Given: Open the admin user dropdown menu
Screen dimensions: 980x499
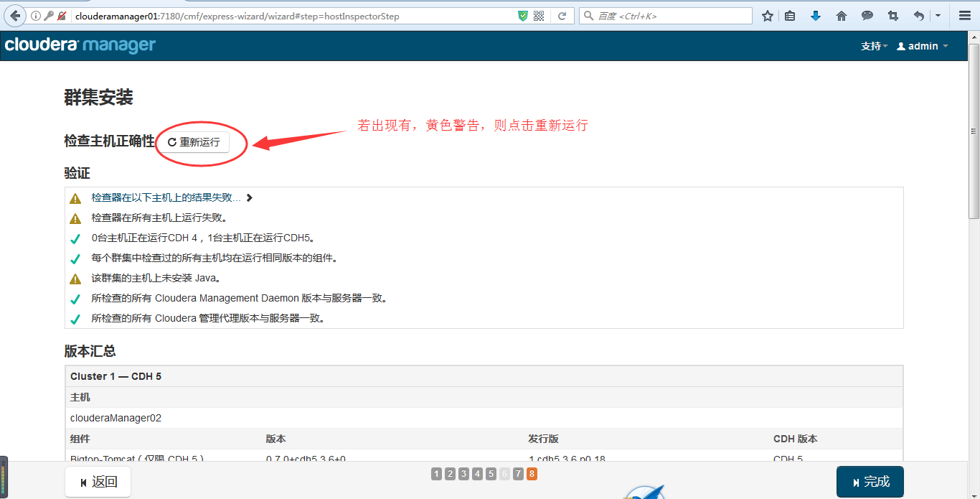Looking at the screenshot, I should tap(923, 46).
